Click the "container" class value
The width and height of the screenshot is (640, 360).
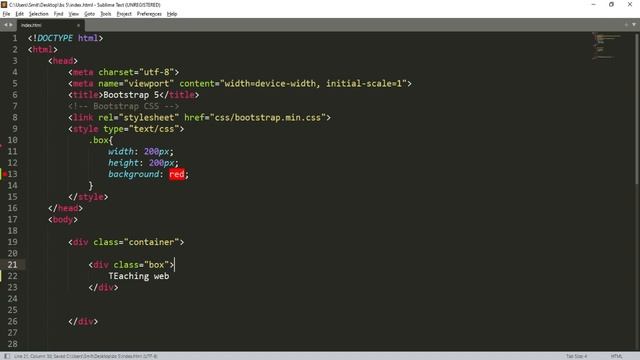coord(151,242)
